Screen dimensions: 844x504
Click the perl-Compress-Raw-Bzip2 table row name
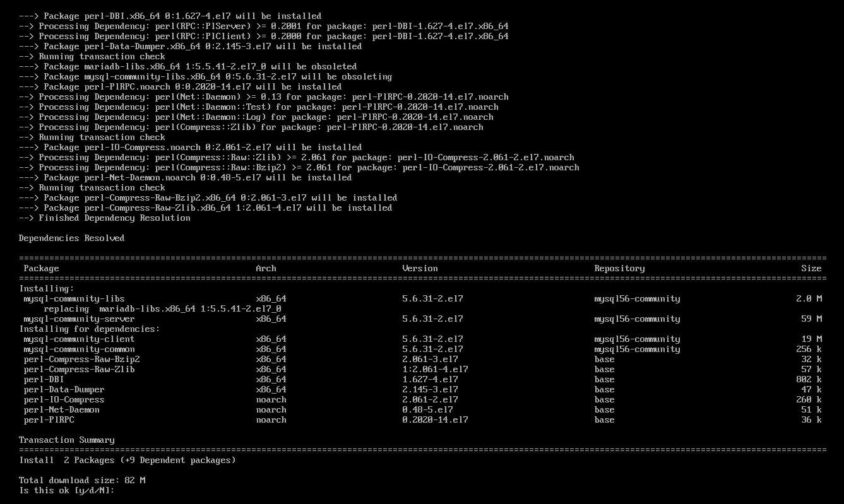click(x=82, y=359)
